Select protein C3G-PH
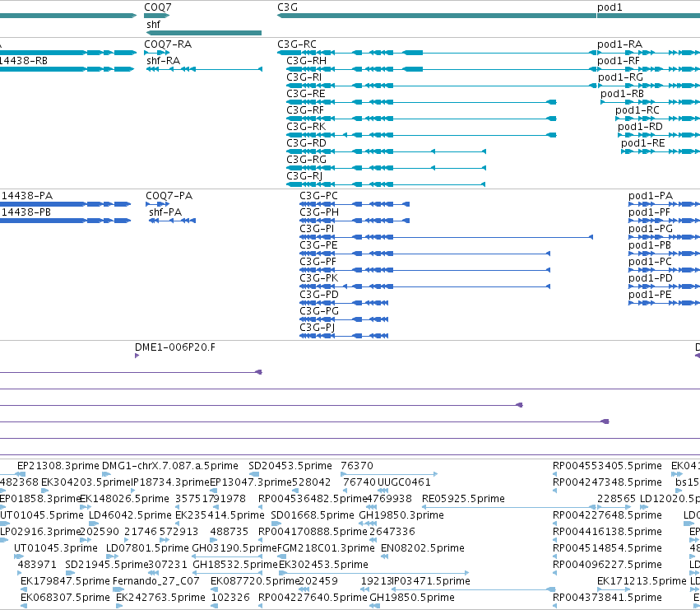Viewport: 700px width, 610px height. tap(355, 221)
